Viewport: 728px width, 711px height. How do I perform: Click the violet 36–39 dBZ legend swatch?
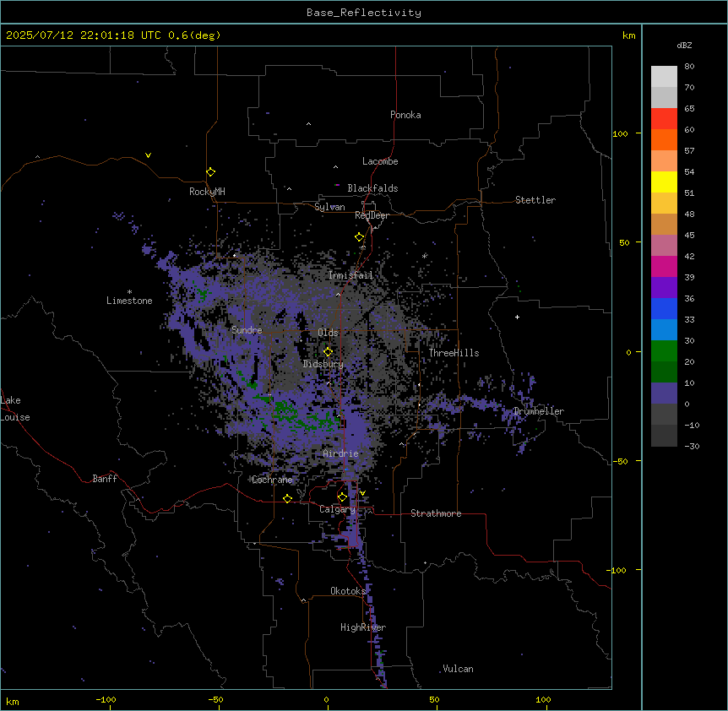pos(664,287)
